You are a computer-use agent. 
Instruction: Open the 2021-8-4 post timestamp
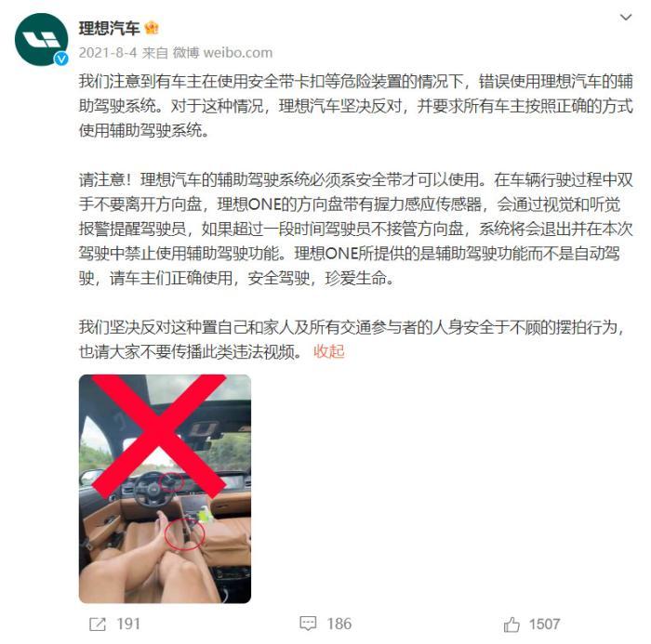108,53
